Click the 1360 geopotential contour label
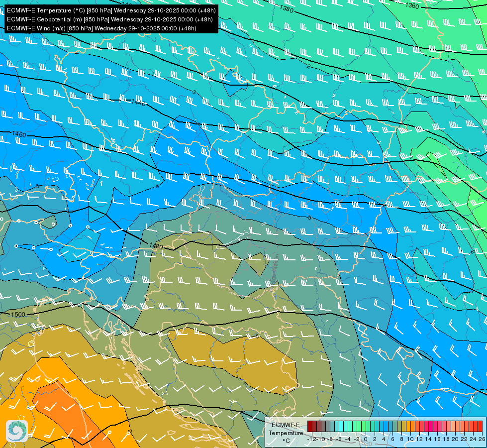 tap(412, 5)
